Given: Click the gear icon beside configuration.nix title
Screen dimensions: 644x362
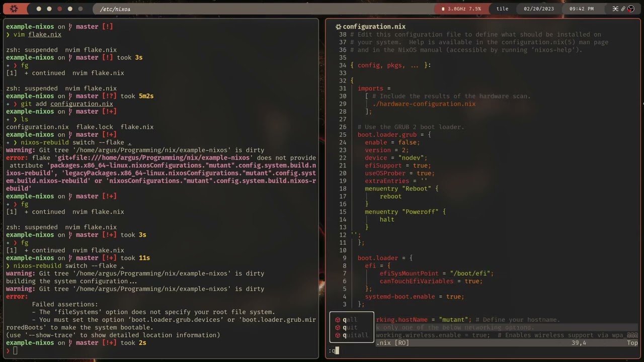Looking at the screenshot, I should coord(338,27).
